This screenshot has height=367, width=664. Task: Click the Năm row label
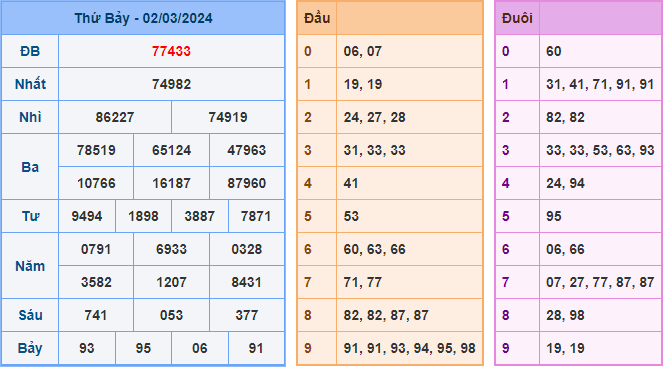pos(30,266)
